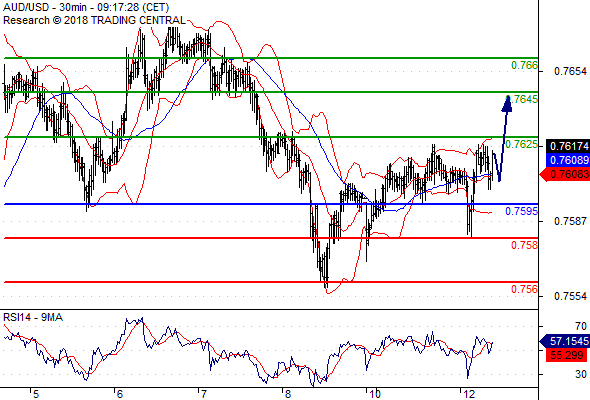Screen dimensions: 590x400
Task: Click the 0.7654 price axis value
Action: [570, 71]
